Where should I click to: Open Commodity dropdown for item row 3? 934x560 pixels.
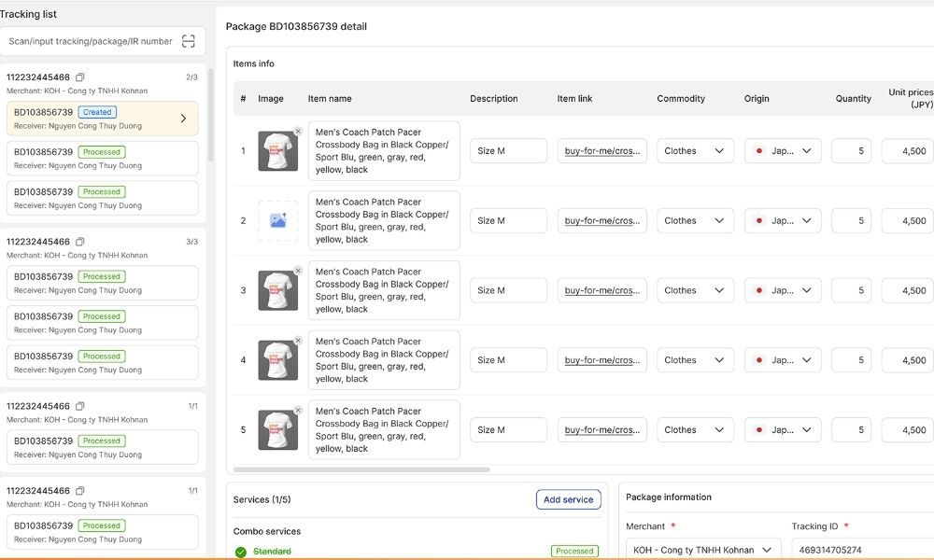coord(695,290)
